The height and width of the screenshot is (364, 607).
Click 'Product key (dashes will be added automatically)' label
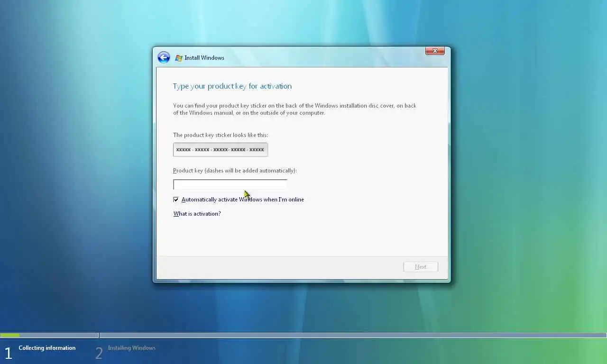[x=235, y=171]
